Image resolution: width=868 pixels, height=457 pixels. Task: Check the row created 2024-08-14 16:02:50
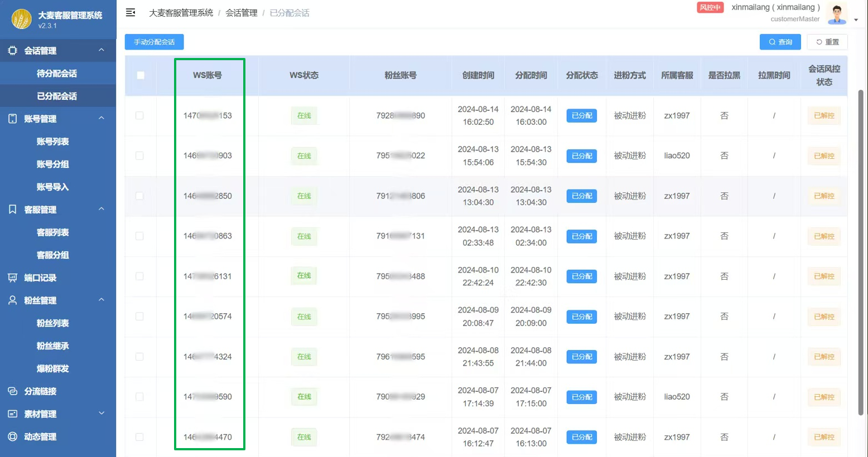click(139, 115)
